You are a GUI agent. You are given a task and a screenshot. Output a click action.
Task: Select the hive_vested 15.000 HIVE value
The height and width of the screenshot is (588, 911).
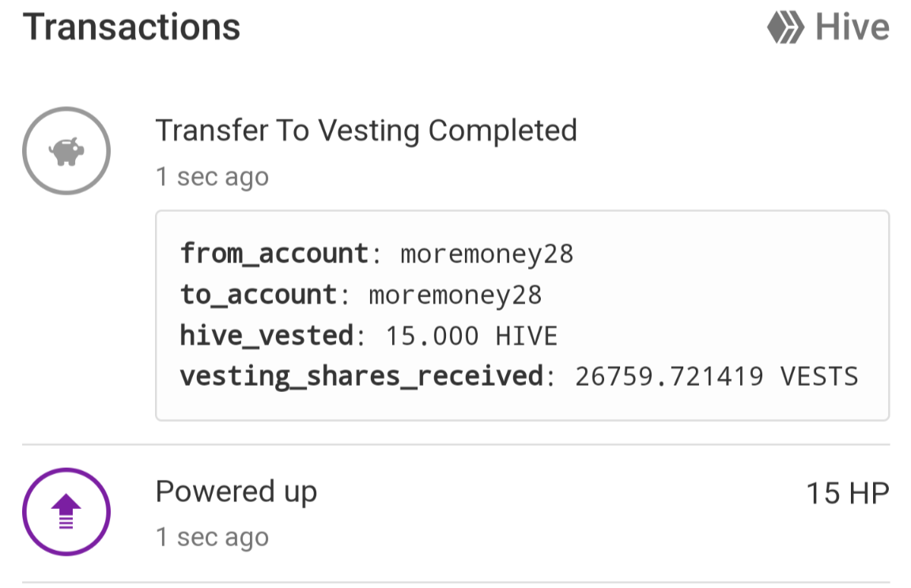point(471,336)
